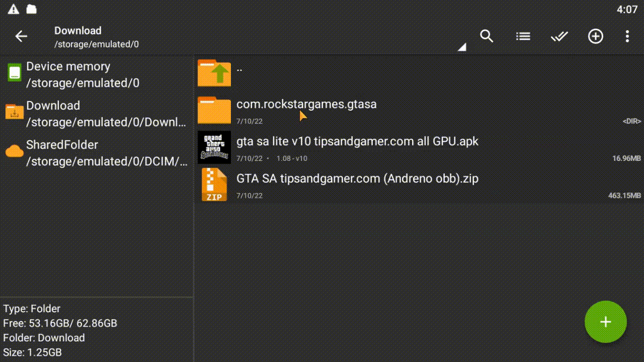Open the search magnifier icon

487,36
